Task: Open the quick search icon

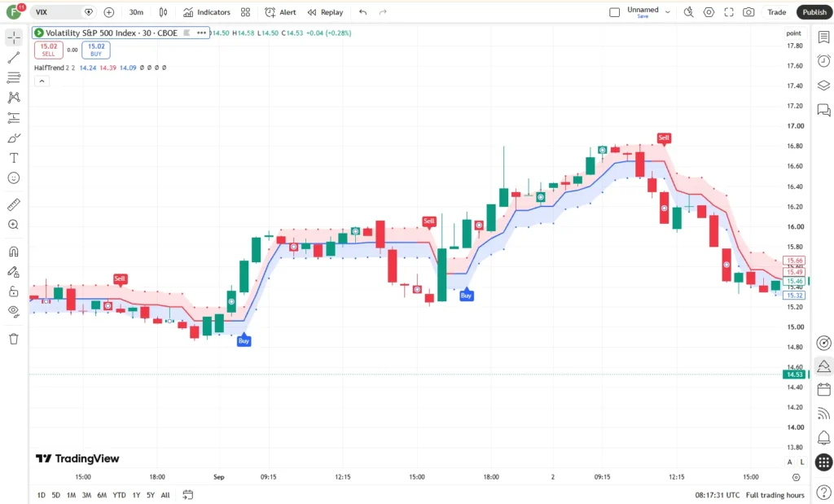Action: coord(689,12)
